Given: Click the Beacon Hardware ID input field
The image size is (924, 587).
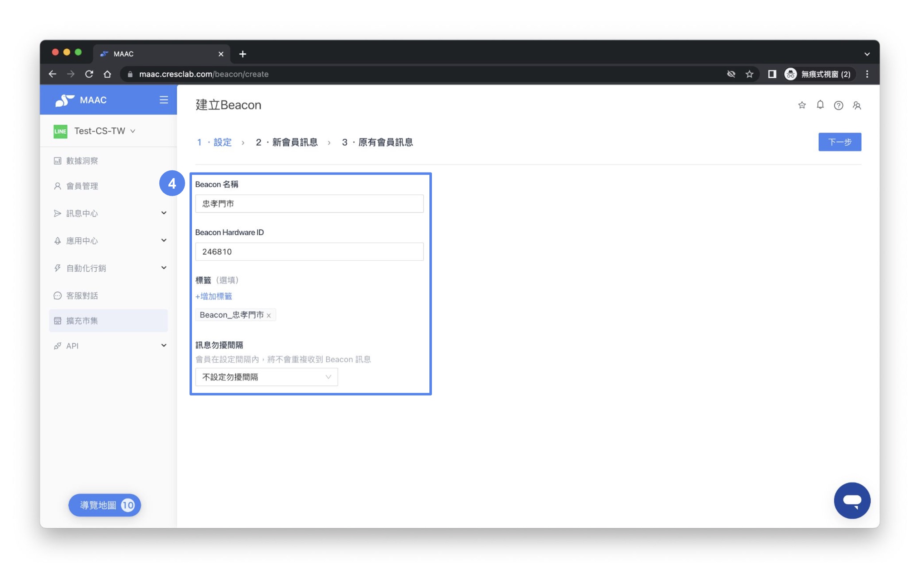Looking at the screenshot, I should (310, 252).
